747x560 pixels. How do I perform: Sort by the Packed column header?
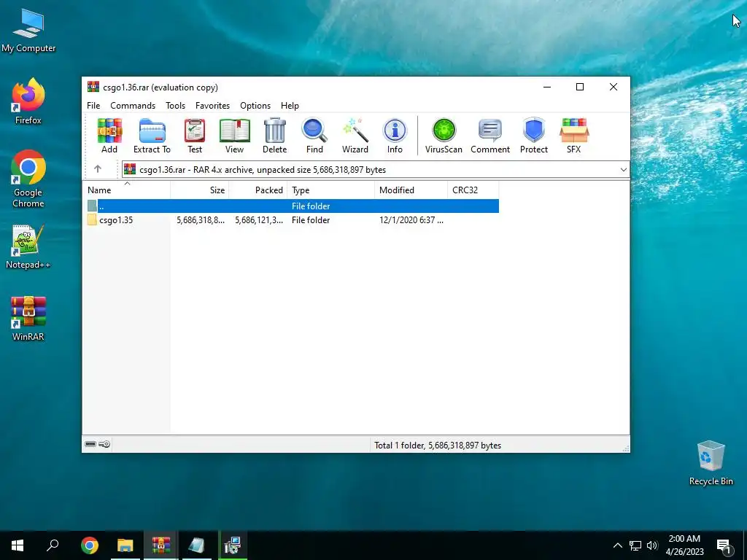[x=258, y=190]
